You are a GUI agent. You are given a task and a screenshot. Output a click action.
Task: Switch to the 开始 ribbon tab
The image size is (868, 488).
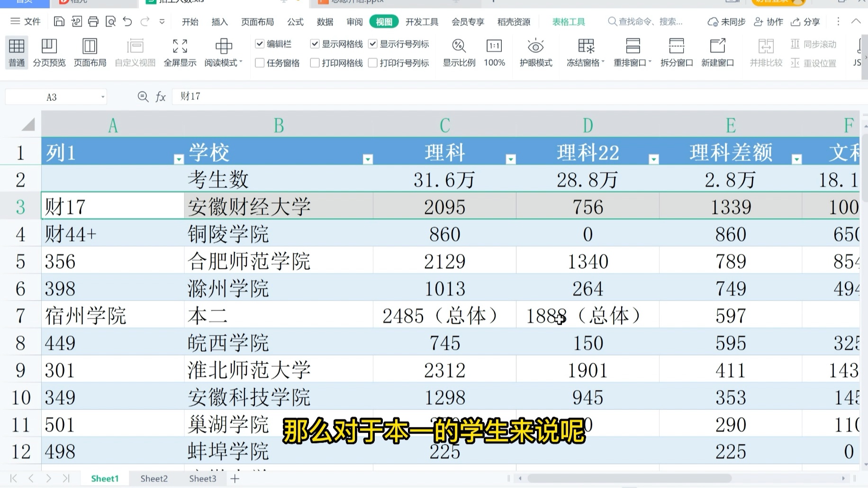click(x=190, y=22)
